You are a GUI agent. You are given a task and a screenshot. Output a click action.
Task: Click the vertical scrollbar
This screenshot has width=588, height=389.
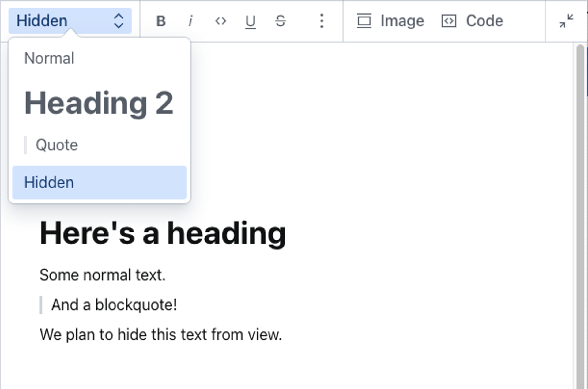580,214
